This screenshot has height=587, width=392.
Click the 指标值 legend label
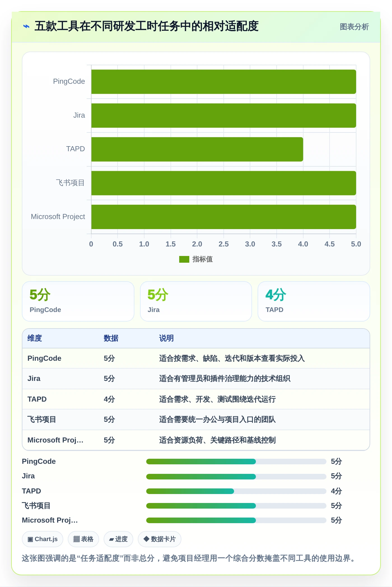click(202, 259)
